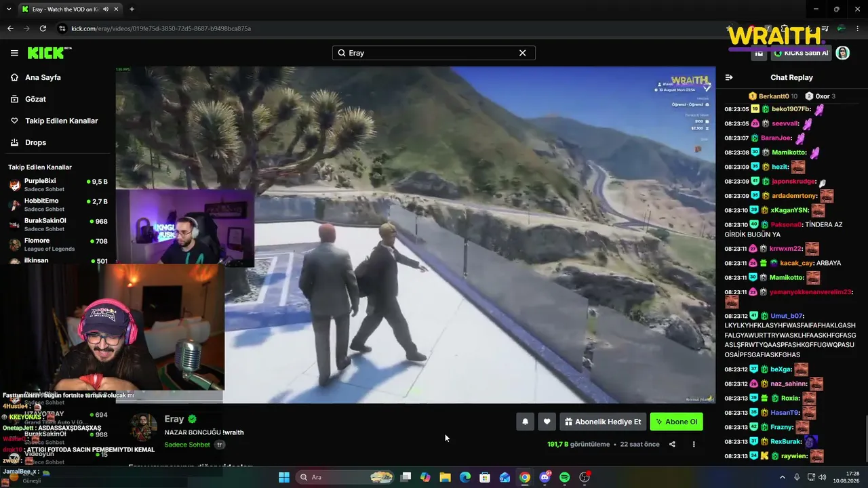The height and width of the screenshot is (488, 868).
Task: Open the Windows Start menu
Action: [284, 477]
